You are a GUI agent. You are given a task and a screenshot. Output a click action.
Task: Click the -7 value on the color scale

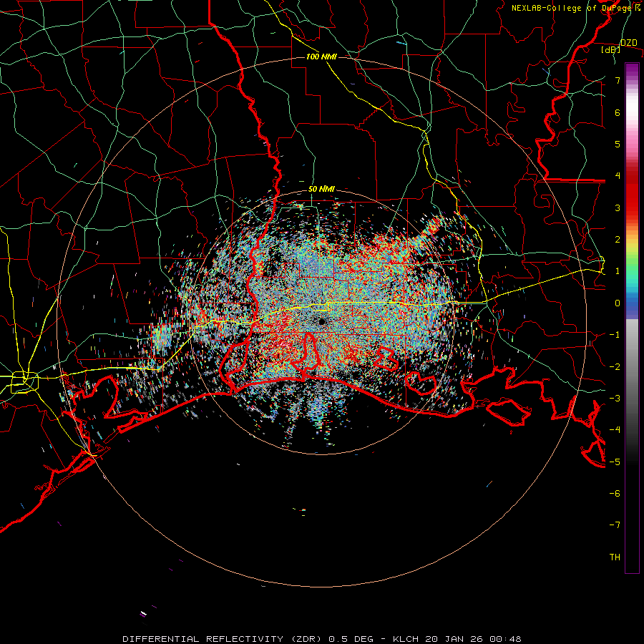[615, 525]
